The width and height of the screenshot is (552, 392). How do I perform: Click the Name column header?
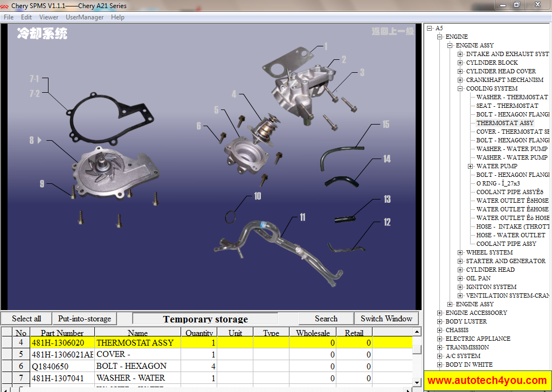tap(137, 333)
